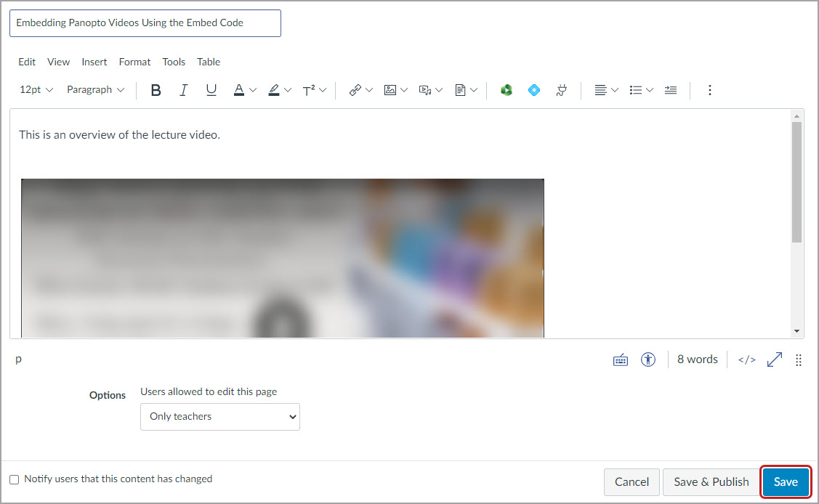The height and width of the screenshot is (504, 819).
Task: Expand list options arrow
Action: click(649, 90)
